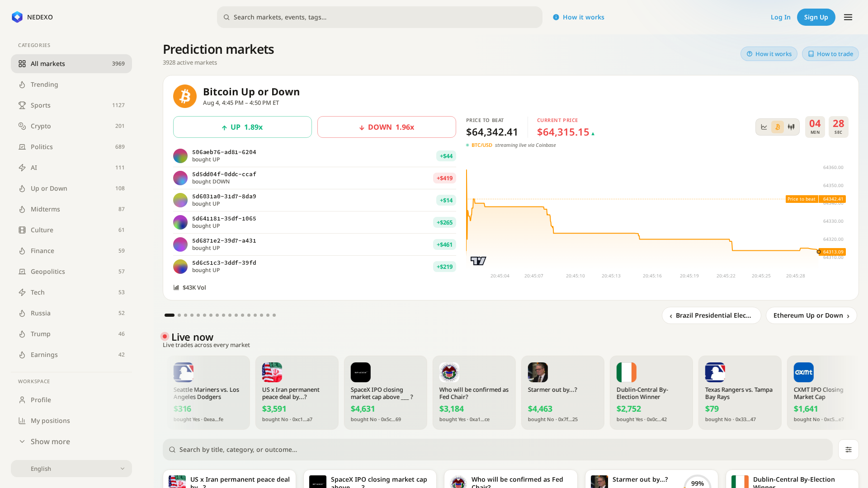Click the $43K Vol volume icon
The width and height of the screenshot is (868, 488).
tap(176, 287)
